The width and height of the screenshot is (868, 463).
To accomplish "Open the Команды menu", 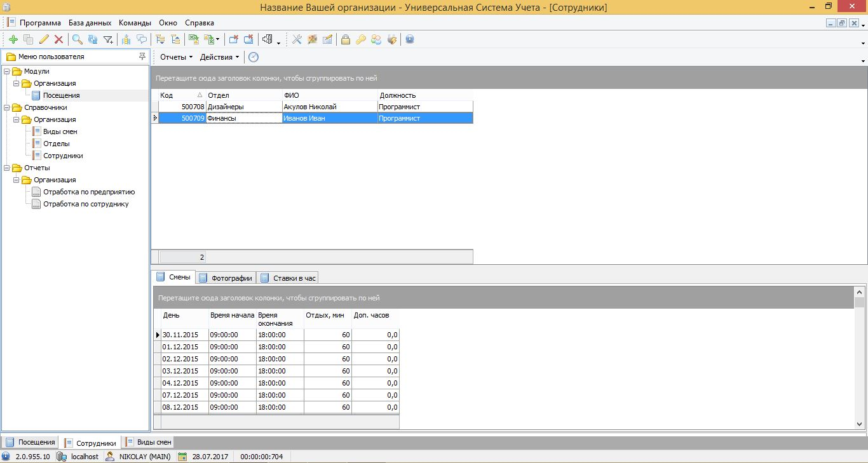I will point(135,23).
